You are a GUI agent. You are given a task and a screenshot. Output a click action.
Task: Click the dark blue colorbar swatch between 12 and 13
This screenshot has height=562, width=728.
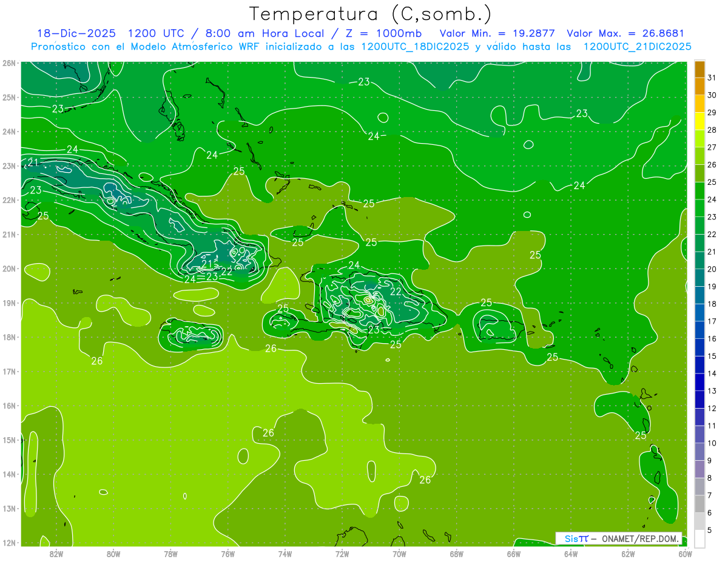point(699,400)
